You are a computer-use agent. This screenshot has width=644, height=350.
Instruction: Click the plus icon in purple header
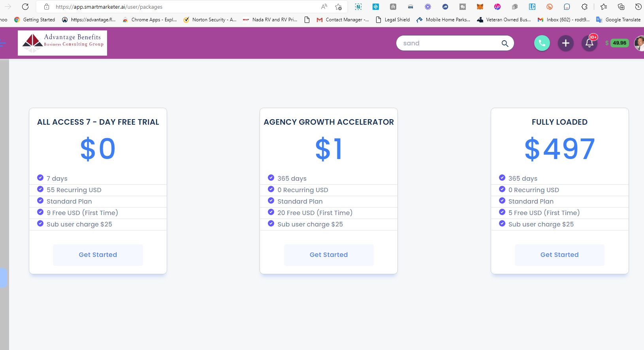(565, 43)
